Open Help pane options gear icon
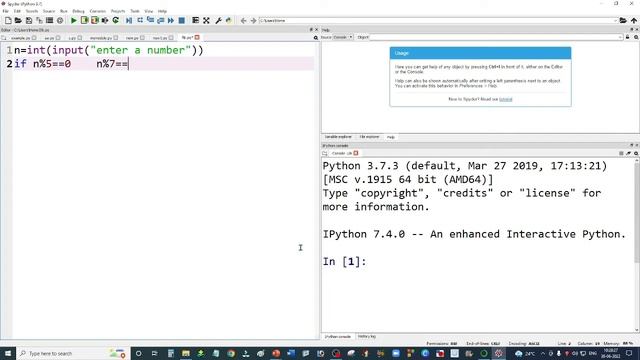 tap(636, 37)
